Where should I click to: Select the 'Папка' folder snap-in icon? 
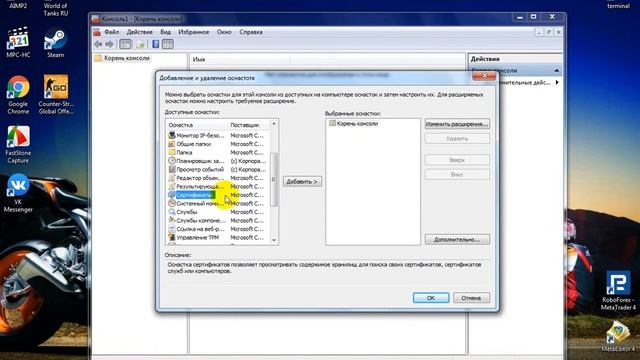172,152
